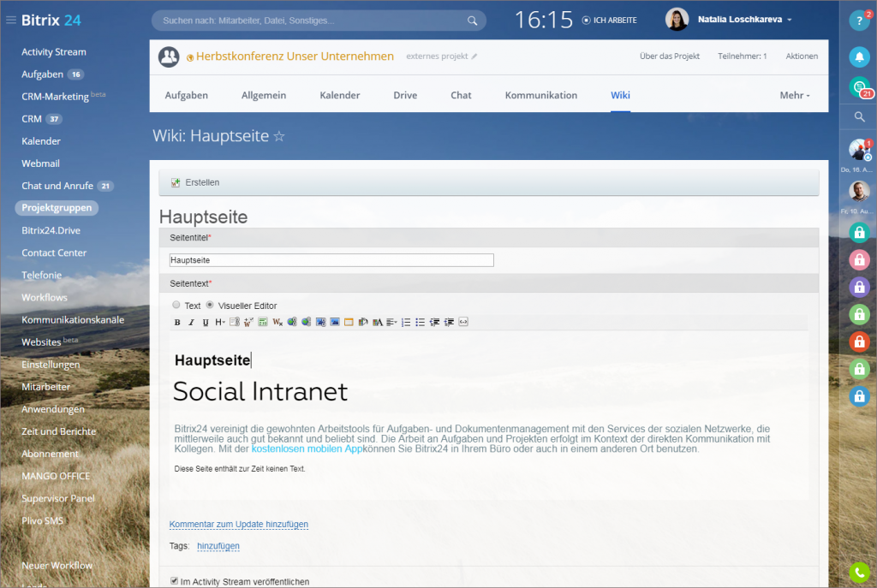Image resolution: width=877 pixels, height=588 pixels.
Task: Apply bold formatting in the wiki editor
Action: coord(177,322)
